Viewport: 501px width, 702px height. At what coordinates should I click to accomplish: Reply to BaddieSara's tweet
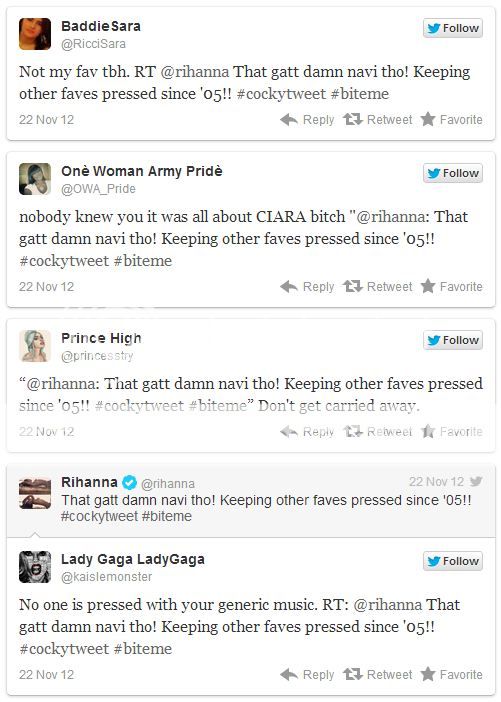307,120
